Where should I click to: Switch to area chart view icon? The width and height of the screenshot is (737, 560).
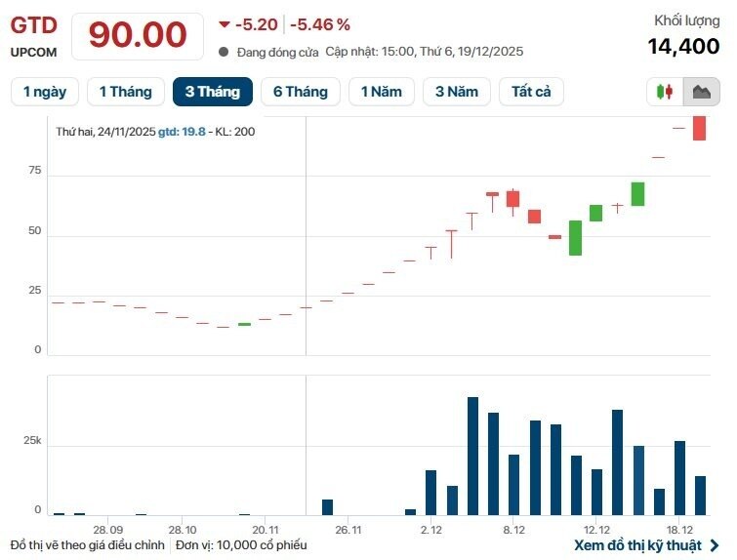pyautogui.click(x=701, y=92)
